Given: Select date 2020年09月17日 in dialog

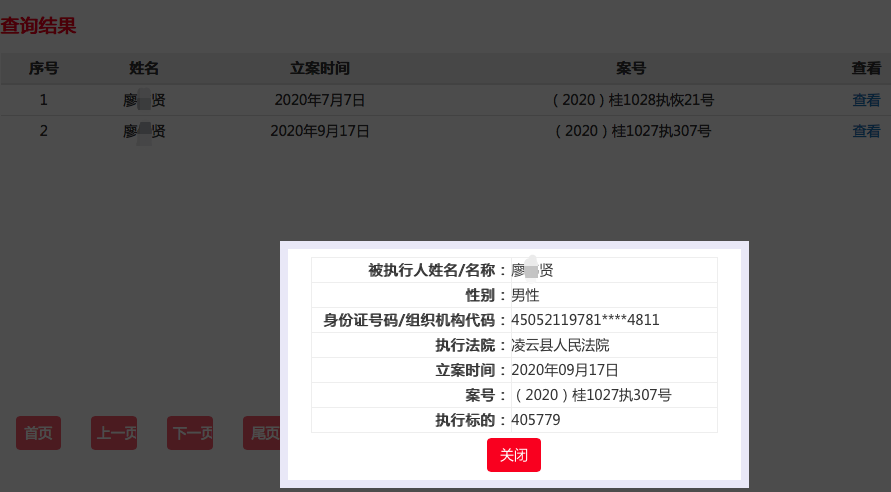Looking at the screenshot, I should point(564,370).
